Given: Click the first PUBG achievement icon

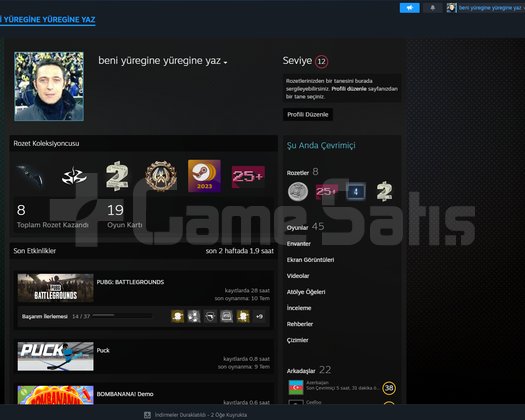Looking at the screenshot, I should pos(177,316).
